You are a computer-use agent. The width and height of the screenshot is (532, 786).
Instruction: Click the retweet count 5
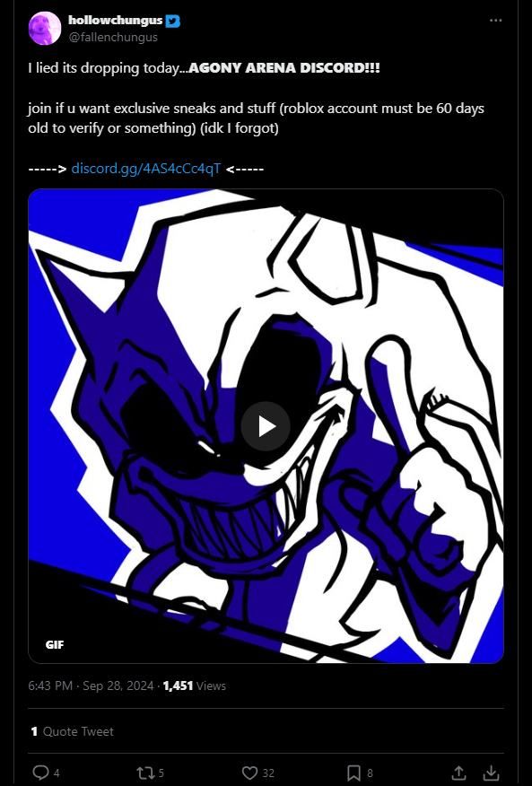[x=161, y=773]
